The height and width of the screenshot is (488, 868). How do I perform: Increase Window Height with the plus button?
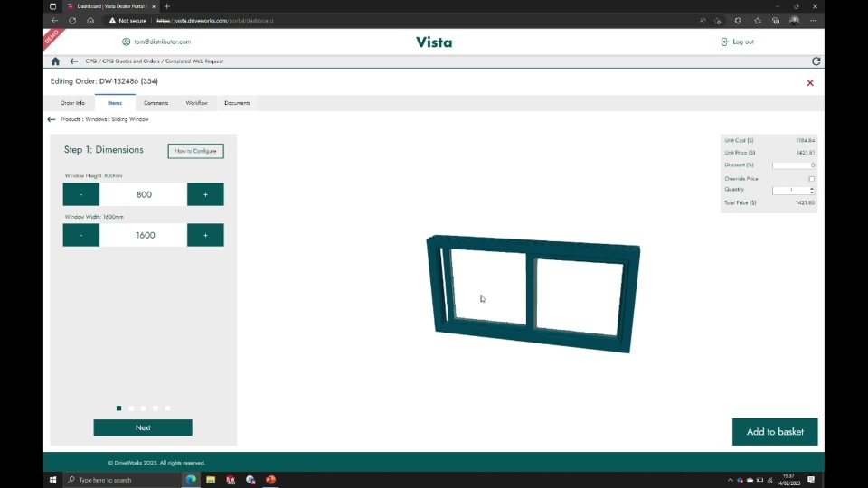coord(205,194)
